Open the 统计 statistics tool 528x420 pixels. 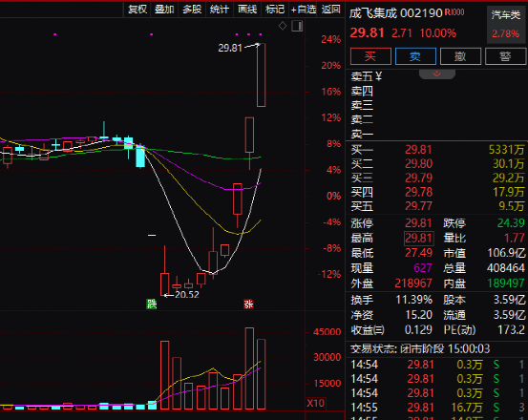click(220, 10)
